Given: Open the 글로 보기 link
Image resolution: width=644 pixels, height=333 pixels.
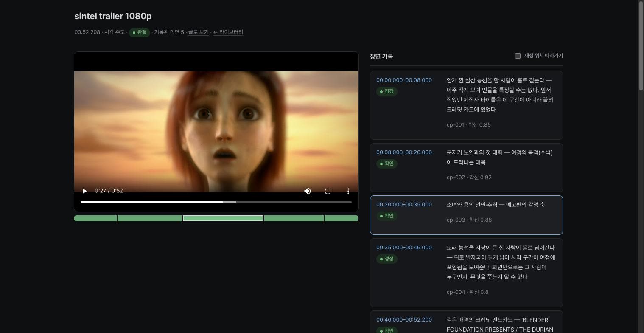Looking at the screenshot, I should coord(199,32).
